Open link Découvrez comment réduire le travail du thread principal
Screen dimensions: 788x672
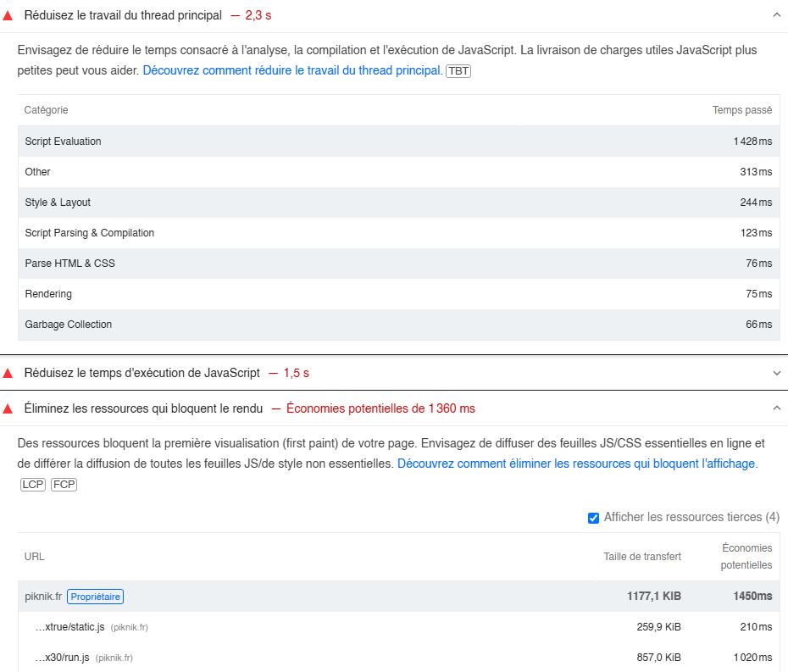(x=292, y=70)
